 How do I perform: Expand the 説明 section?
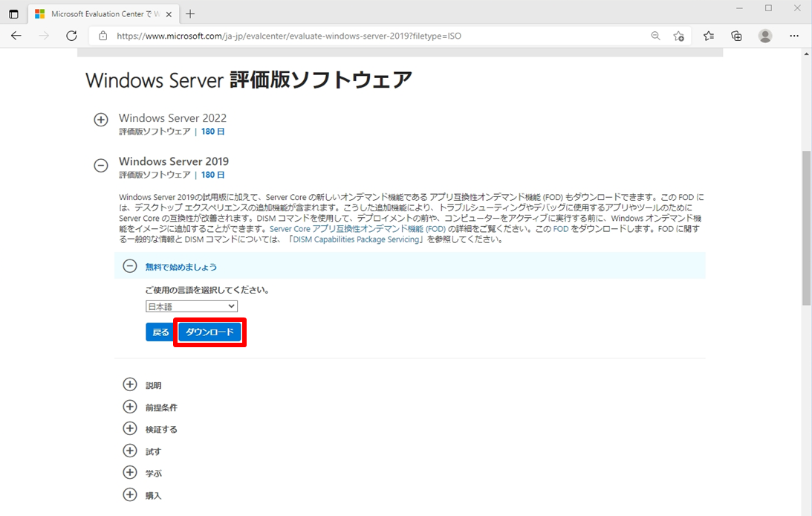(x=130, y=384)
